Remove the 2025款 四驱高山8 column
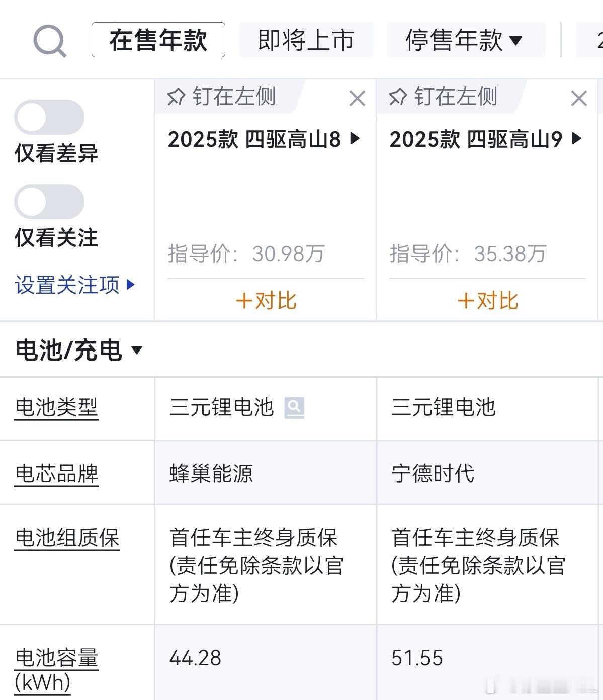Screen dimensions: 603x700 coord(357,98)
